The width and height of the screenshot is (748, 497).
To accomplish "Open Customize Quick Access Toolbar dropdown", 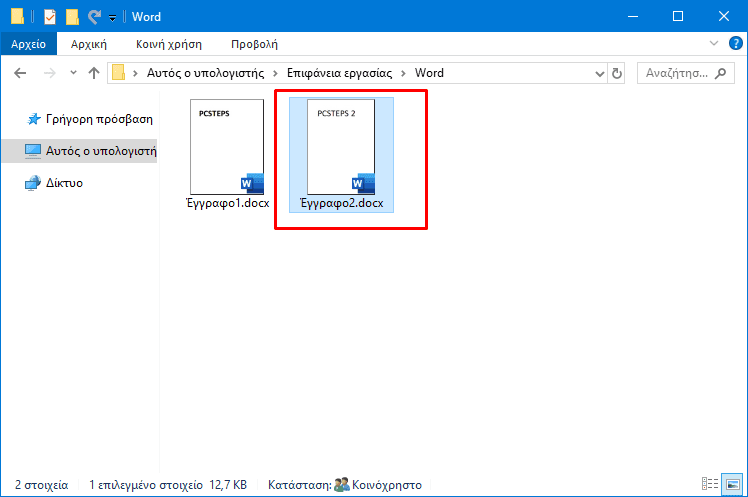I will 113,18.
